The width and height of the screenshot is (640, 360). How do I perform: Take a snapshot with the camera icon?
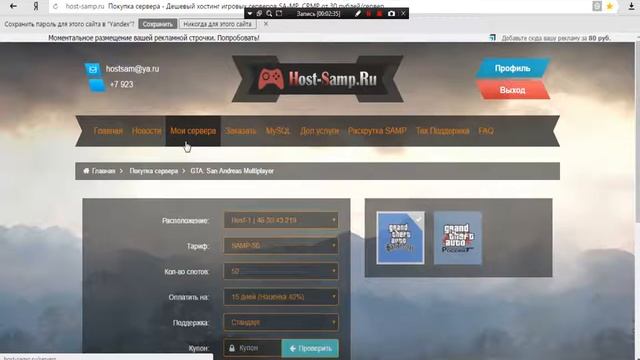(x=391, y=13)
